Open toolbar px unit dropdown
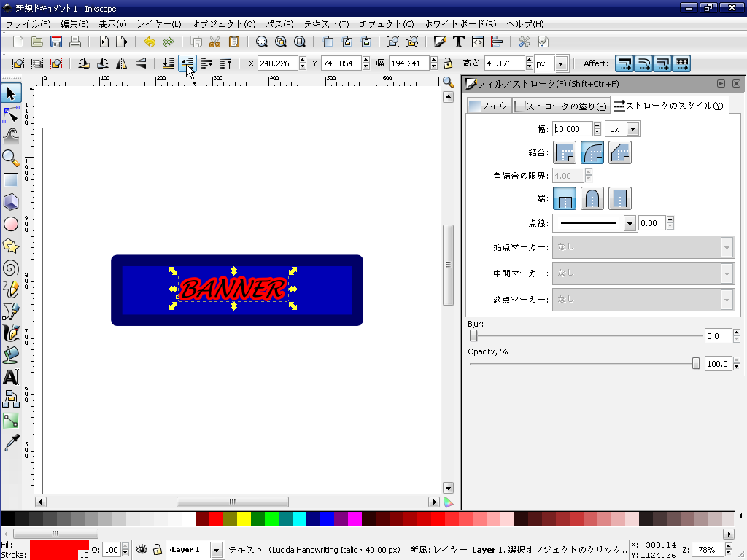 pos(561,63)
